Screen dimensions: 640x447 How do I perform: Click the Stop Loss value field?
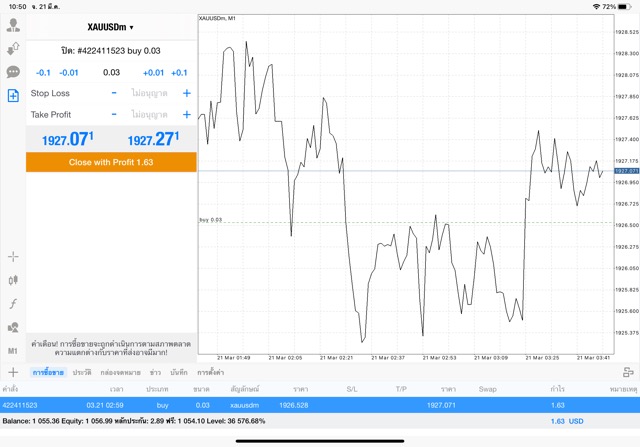tap(150, 93)
